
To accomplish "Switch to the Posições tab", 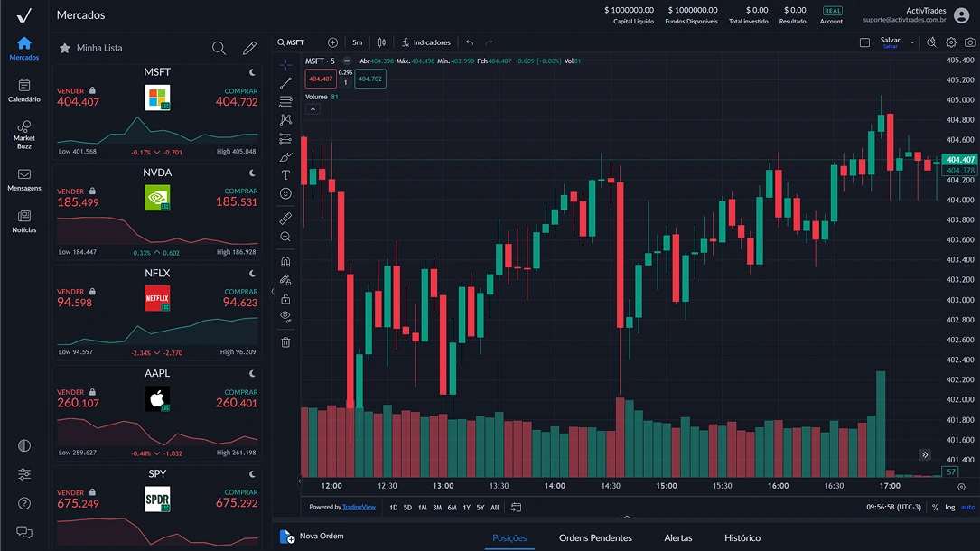I will click(x=509, y=537).
